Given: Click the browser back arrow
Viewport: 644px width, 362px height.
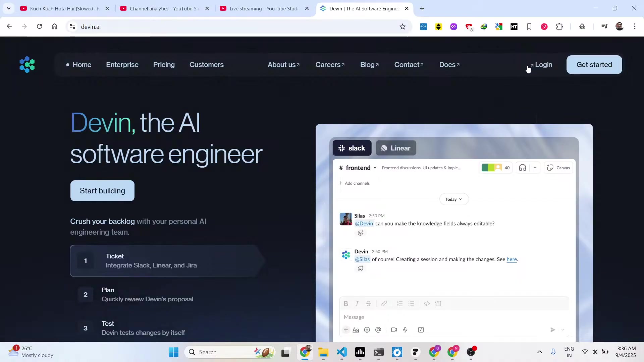Looking at the screenshot, I should click(x=9, y=26).
